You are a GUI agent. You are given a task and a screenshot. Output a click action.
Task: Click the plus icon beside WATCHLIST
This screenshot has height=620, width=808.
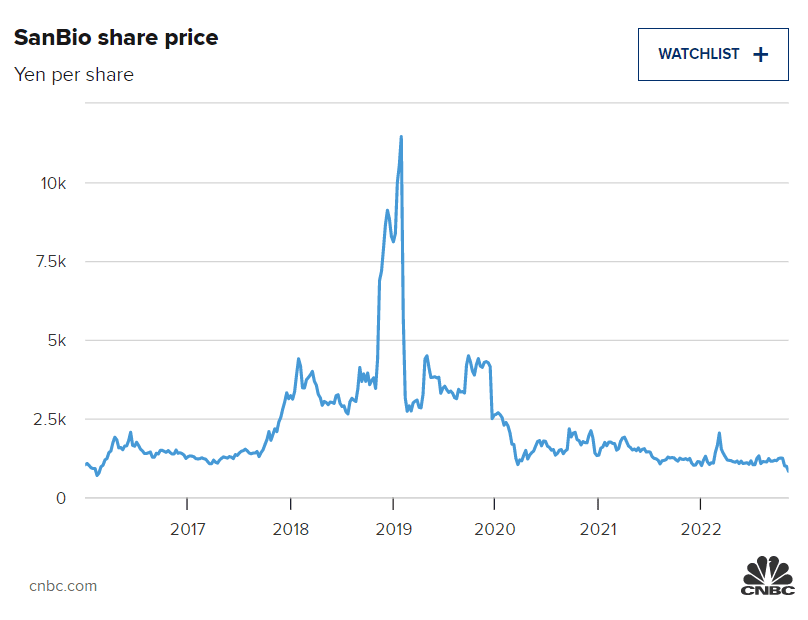pos(760,54)
